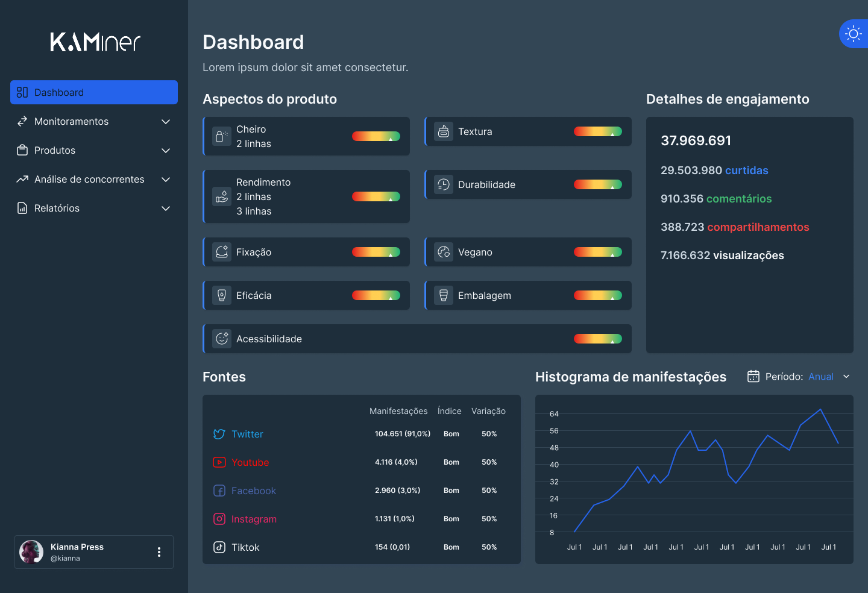The width and height of the screenshot is (868, 593).
Task: Expand the Produtos menu
Action: (x=93, y=150)
